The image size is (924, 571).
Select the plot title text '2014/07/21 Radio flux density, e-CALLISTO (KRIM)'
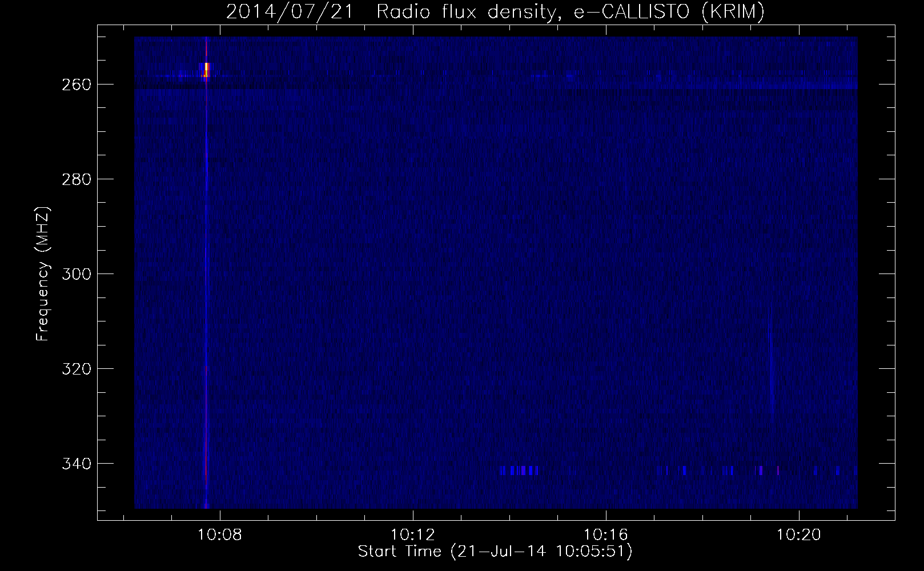click(x=495, y=12)
